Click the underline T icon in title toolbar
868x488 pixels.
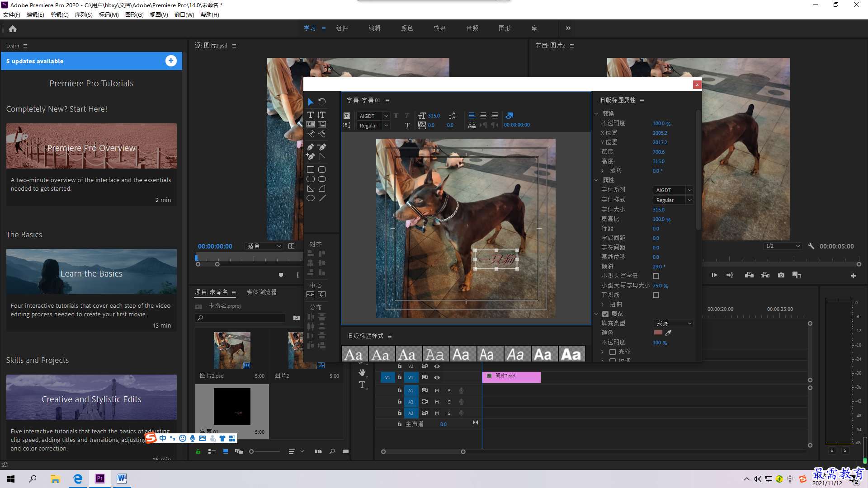[407, 126]
